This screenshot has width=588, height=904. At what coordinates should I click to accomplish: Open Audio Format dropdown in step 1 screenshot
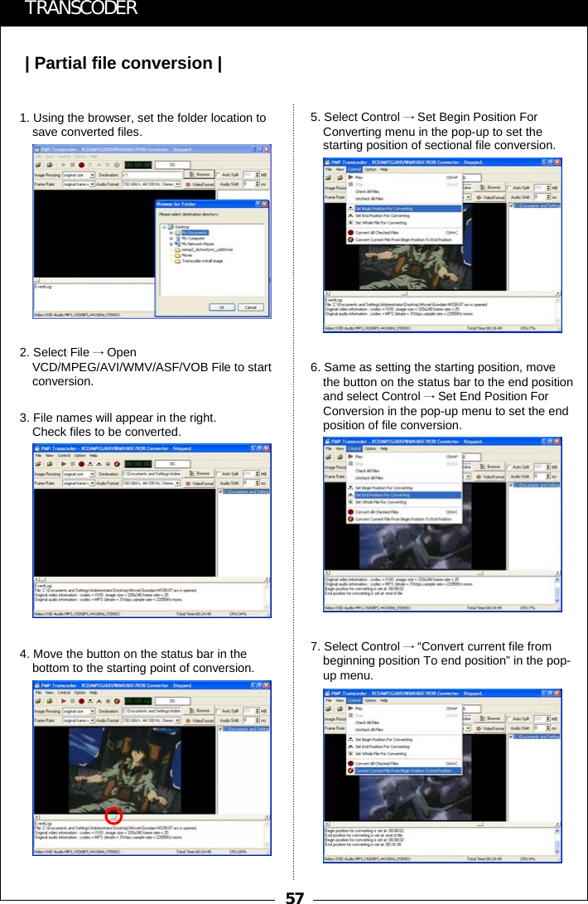[177, 184]
